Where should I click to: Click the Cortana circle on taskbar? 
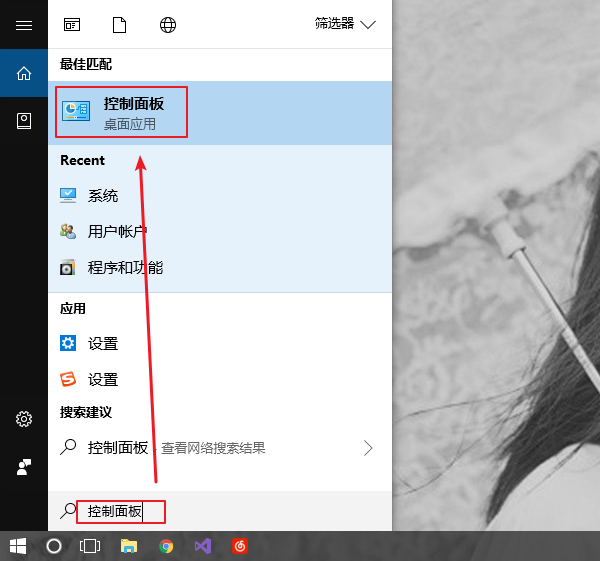pyautogui.click(x=54, y=546)
